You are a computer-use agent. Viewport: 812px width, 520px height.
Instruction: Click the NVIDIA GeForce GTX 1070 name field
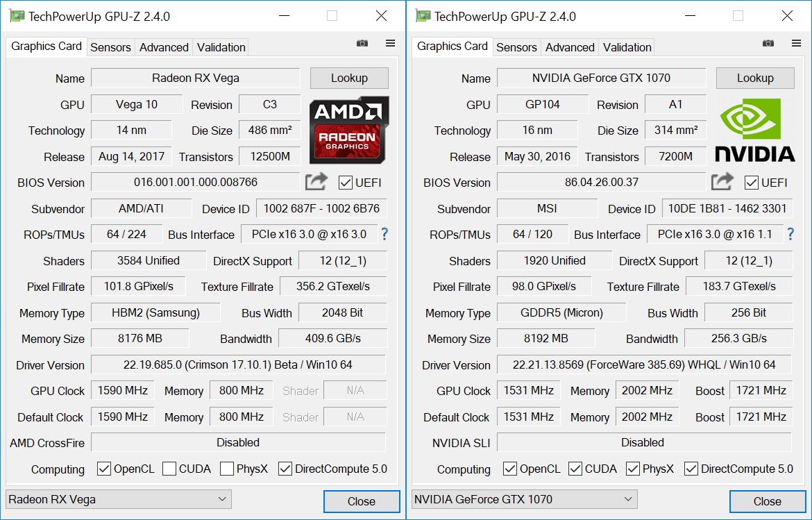coord(602,78)
